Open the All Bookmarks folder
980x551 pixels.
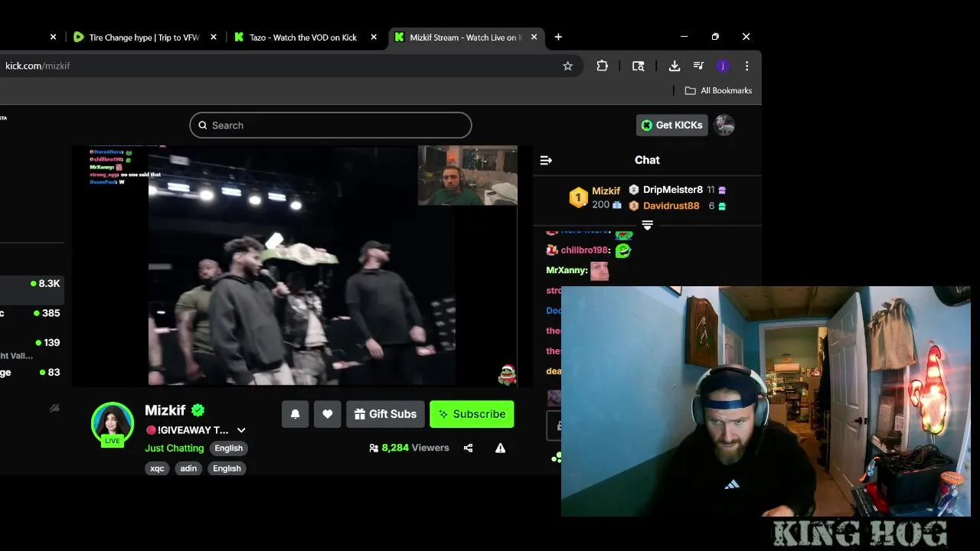pos(718,90)
